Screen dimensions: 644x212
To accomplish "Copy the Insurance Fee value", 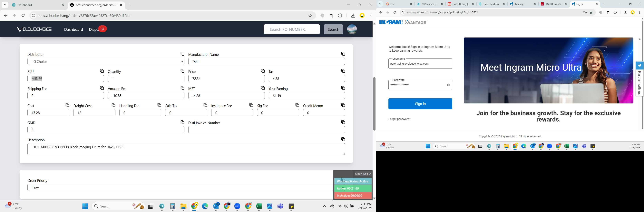I will pyautogui.click(x=251, y=105).
